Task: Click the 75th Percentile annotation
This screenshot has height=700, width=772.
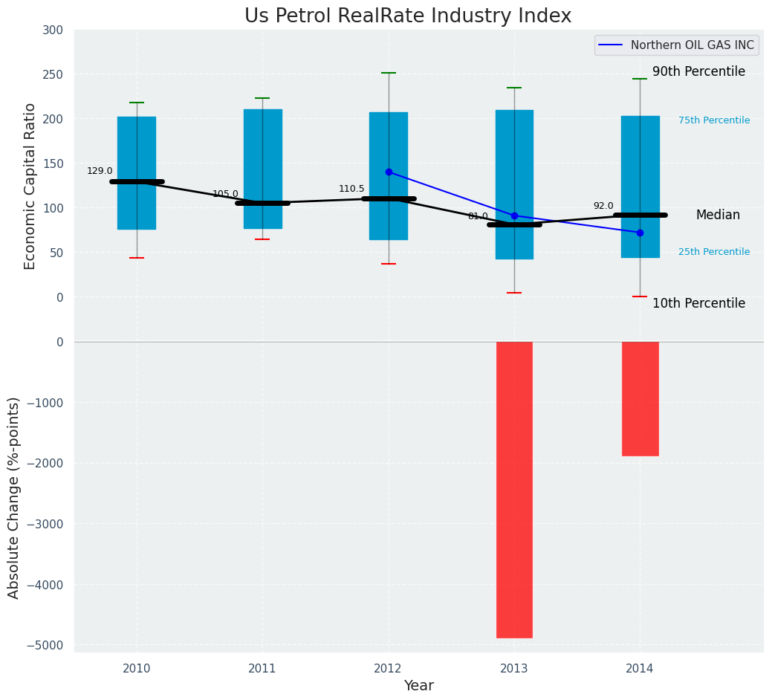Action: [x=714, y=120]
